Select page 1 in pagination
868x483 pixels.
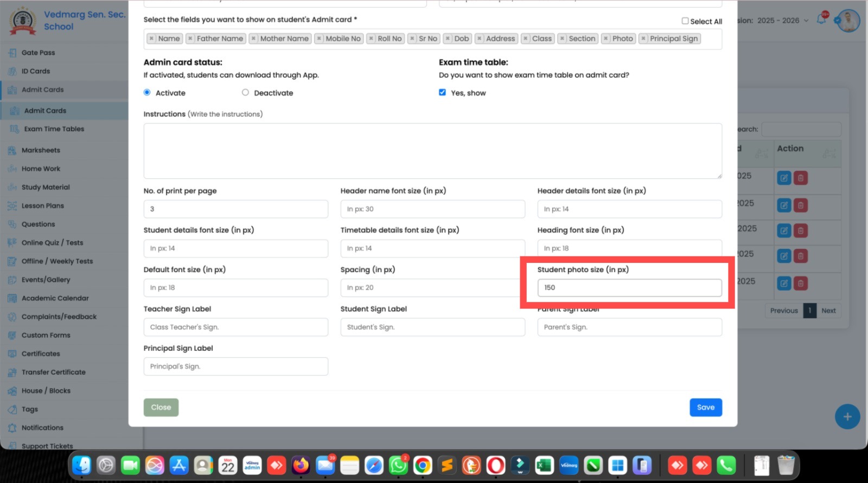[x=810, y=311]
